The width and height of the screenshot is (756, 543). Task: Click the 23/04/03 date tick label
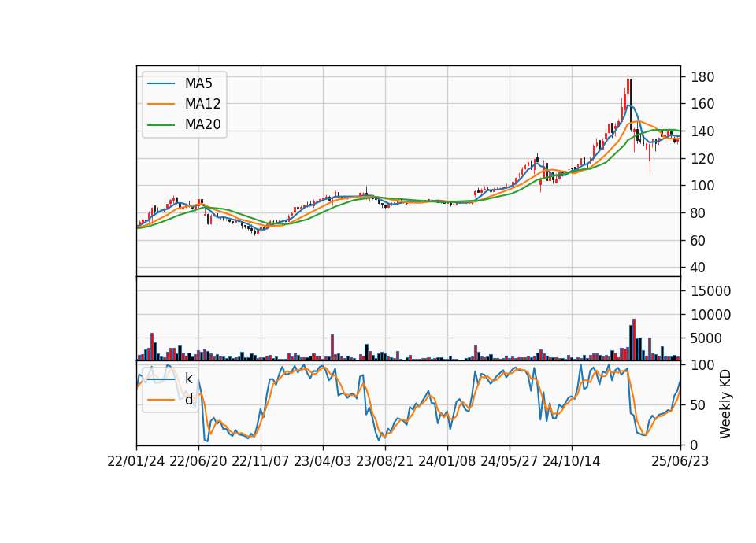tap(323, 462)
